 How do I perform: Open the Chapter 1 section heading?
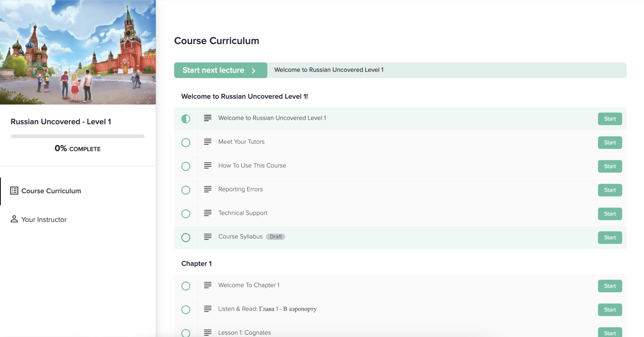tap(197, 263)
